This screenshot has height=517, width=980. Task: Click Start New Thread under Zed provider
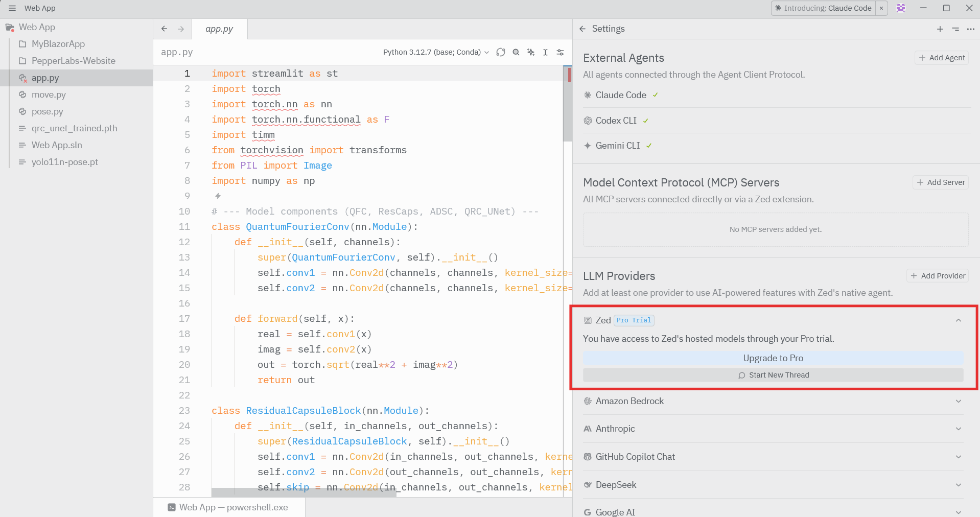coord(773,374)
